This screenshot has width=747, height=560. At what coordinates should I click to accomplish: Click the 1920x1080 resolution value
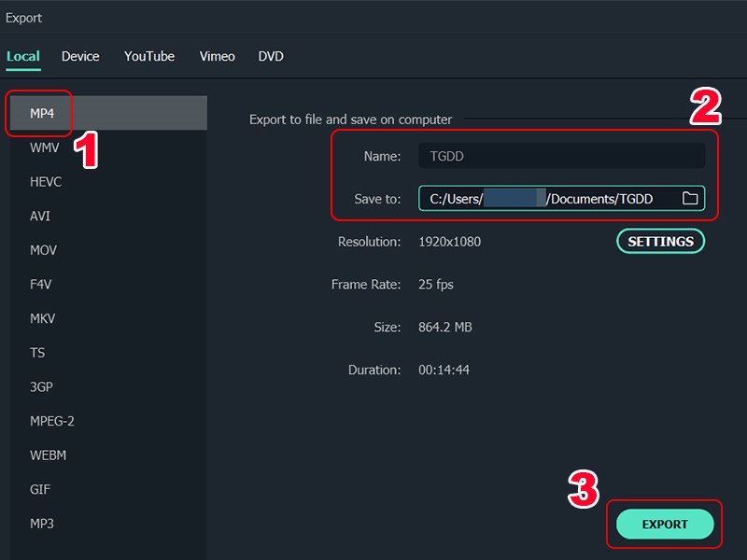[x=449, y=242]
